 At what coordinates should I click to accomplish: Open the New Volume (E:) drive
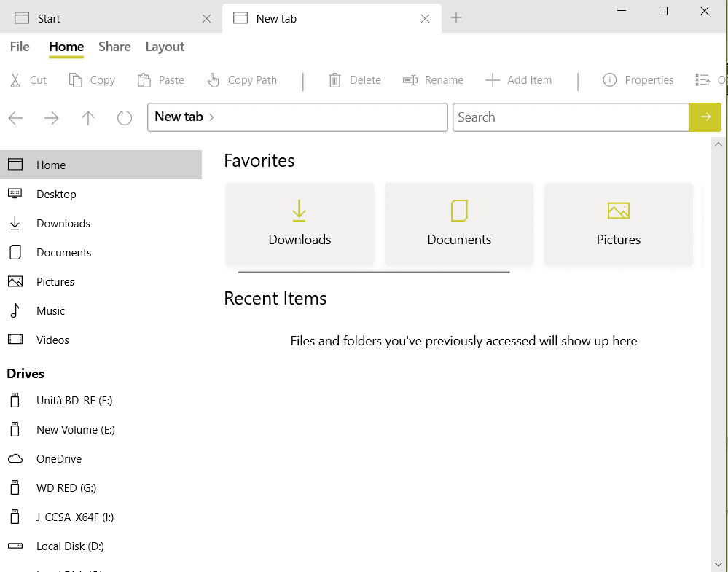tap(101, 429)
